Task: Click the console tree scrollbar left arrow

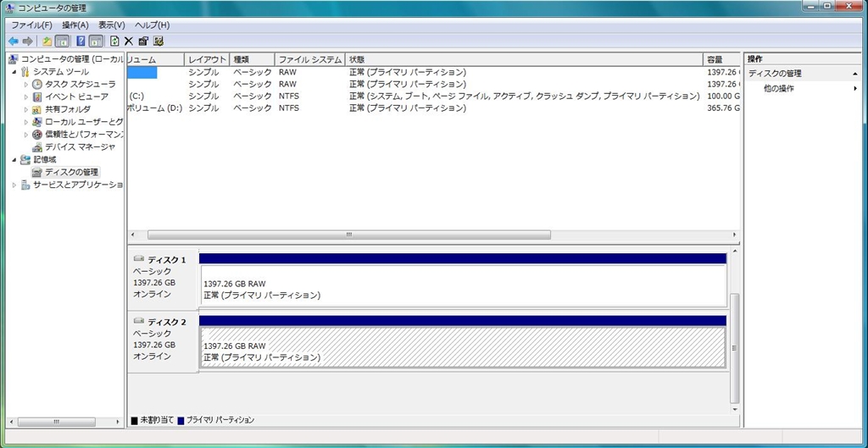Action: click(x=10, y=422)
